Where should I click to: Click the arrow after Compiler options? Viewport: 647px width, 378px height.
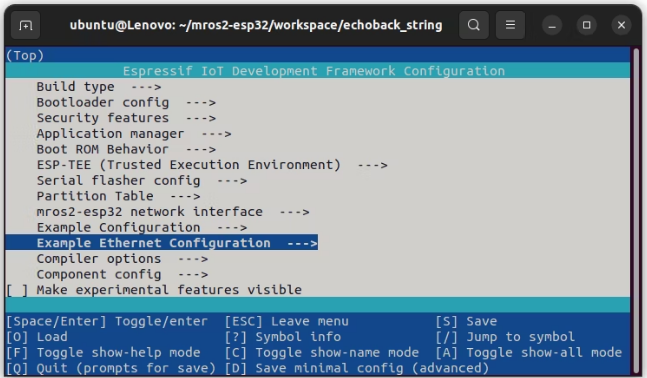[193, 259]
